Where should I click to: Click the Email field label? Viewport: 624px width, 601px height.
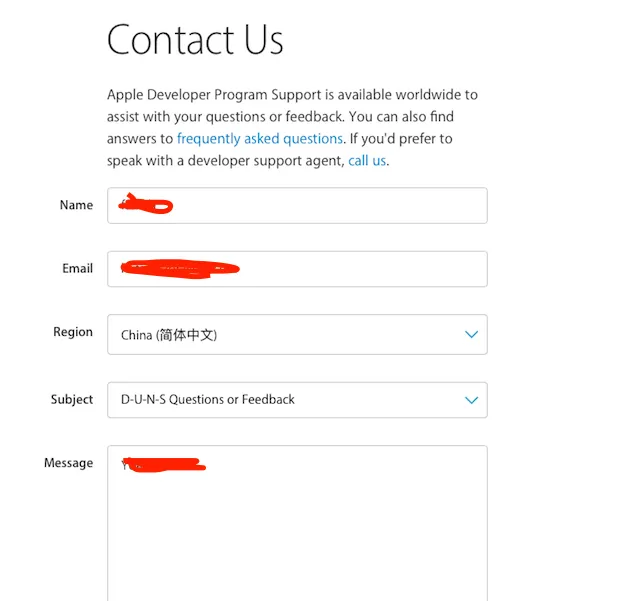click(77, 269)
